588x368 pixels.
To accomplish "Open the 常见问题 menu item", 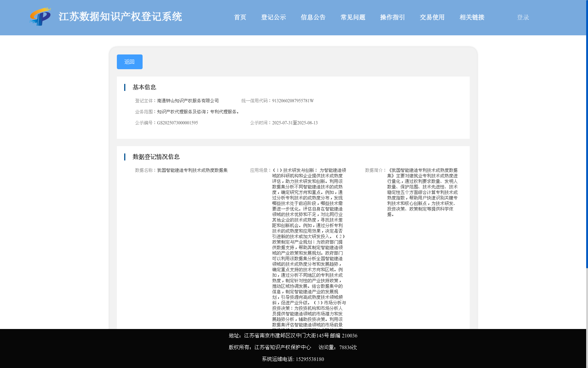I will coord(353,17).
